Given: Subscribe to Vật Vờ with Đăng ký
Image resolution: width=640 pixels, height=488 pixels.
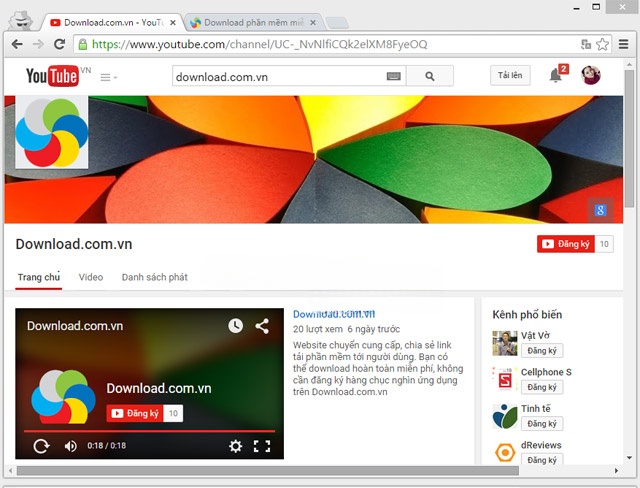Looking at the screenshot, I should click(x=542, y=351).
